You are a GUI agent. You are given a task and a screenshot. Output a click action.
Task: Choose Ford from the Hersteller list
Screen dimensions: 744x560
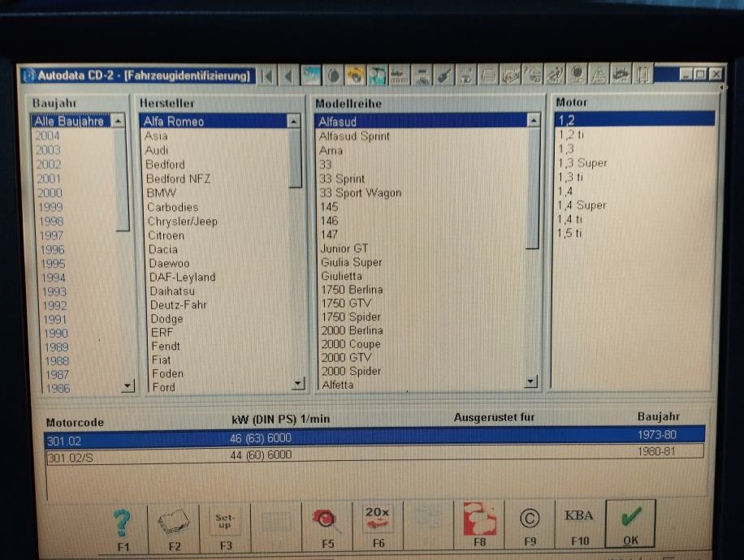coord(164,387)
